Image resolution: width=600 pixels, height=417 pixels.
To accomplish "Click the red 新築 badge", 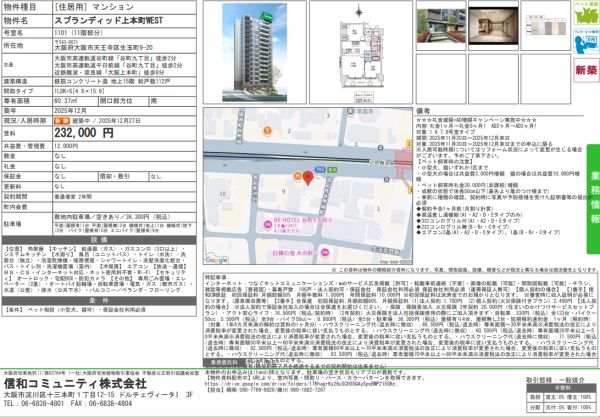I will click(586, 70).
